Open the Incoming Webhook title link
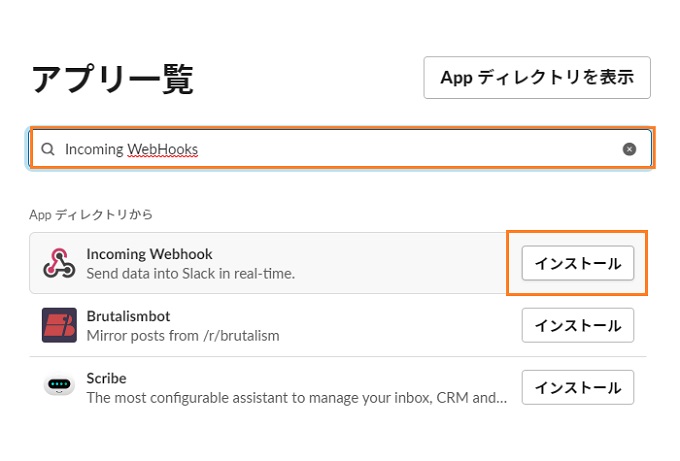Viewport: 680px width, 461px height. [149, 254]
